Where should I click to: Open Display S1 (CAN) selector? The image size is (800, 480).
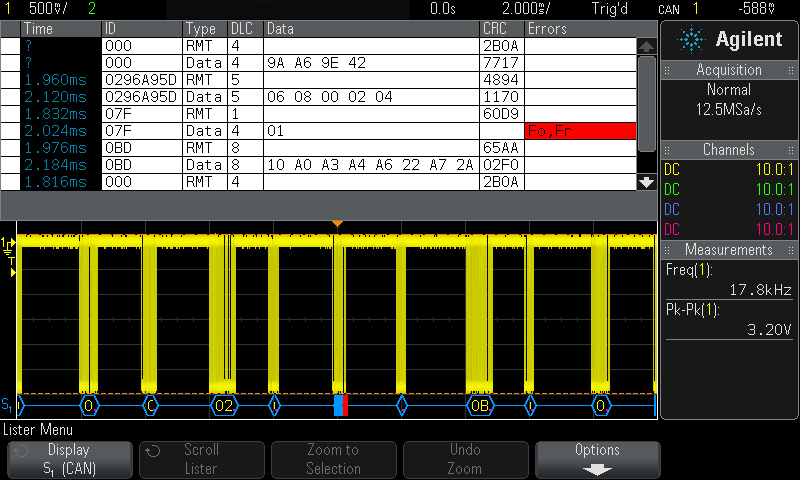point(68,459)
